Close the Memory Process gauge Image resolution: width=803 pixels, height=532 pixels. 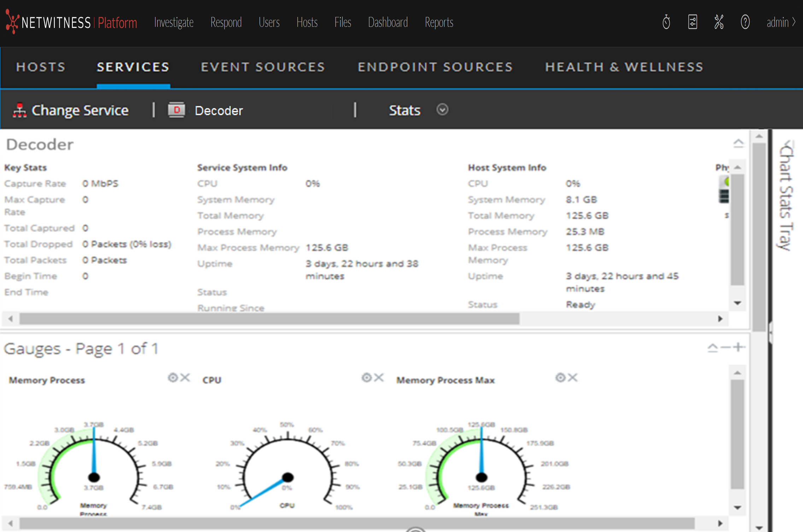pos(185,378)
